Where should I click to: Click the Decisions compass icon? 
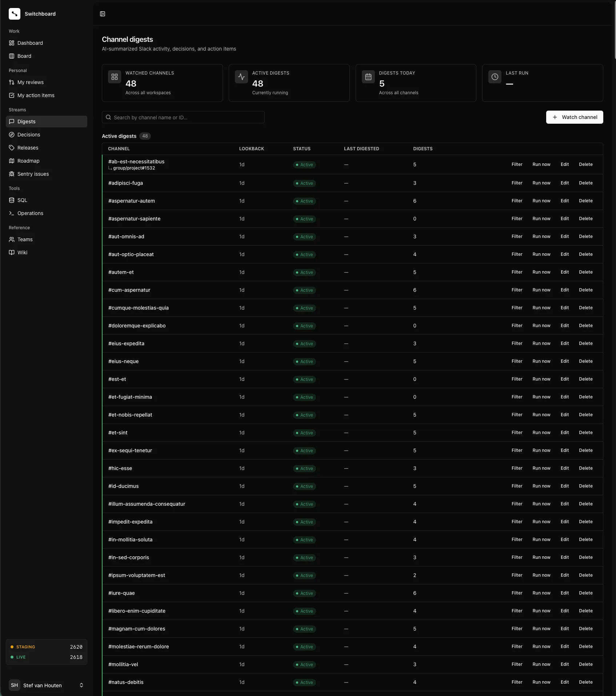[x=12, y=135]
